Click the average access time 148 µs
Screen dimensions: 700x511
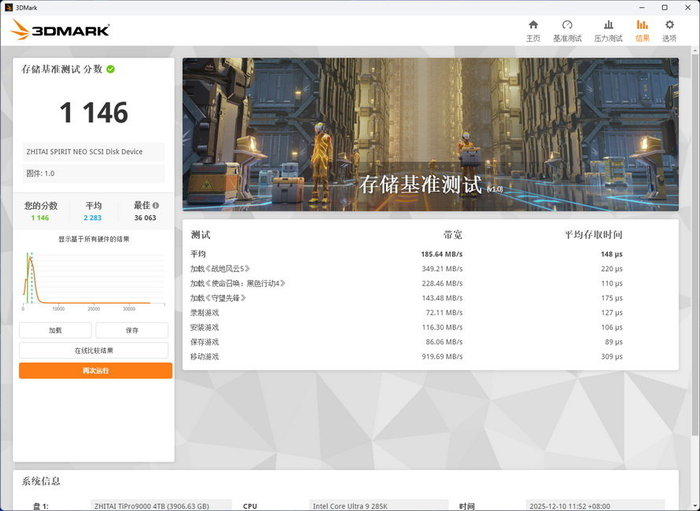click(612, 254)
